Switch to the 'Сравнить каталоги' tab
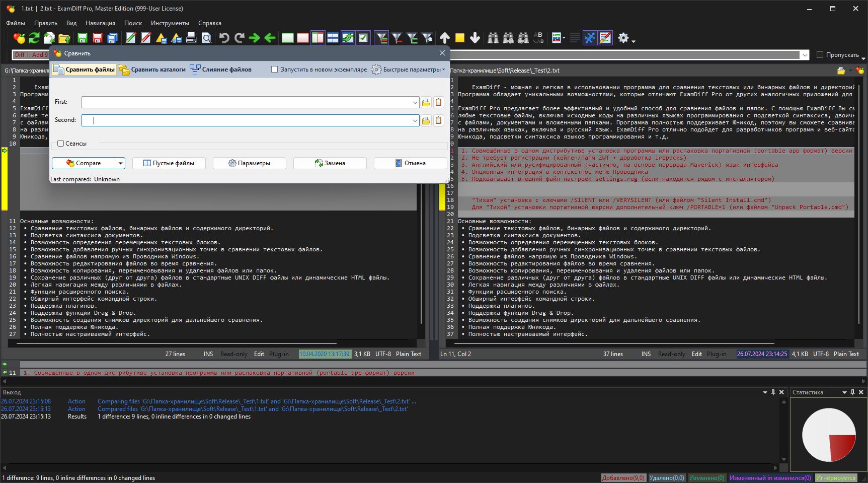Screen dimensions: 868x483 [x=152, y=70]
